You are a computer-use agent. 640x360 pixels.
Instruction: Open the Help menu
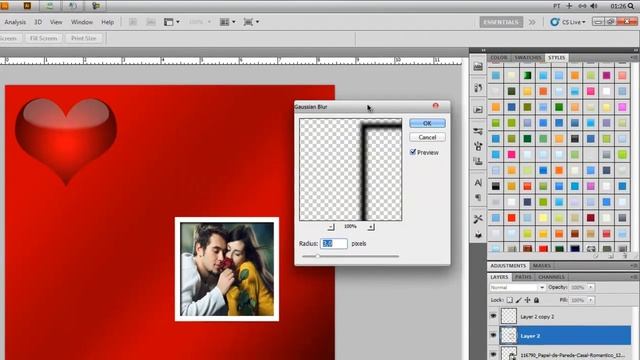(107, 22)
